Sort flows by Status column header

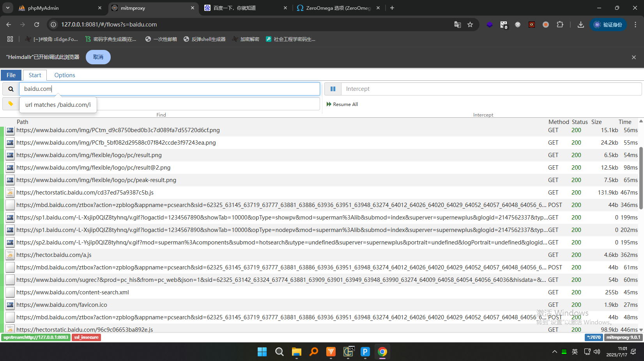(580, 122)
